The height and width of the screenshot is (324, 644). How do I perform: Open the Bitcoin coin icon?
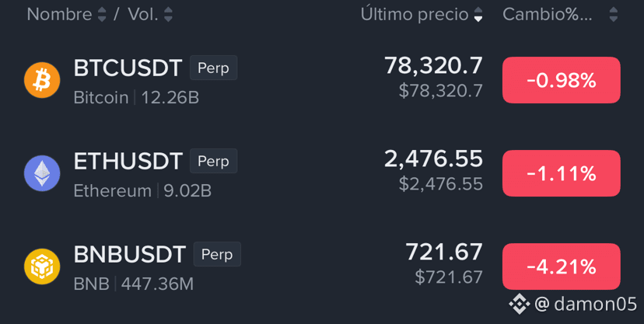click(x=42, y=80)
